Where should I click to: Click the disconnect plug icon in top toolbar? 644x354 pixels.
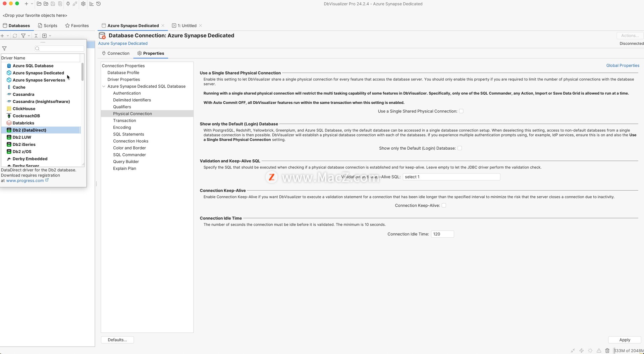(75, 4)
